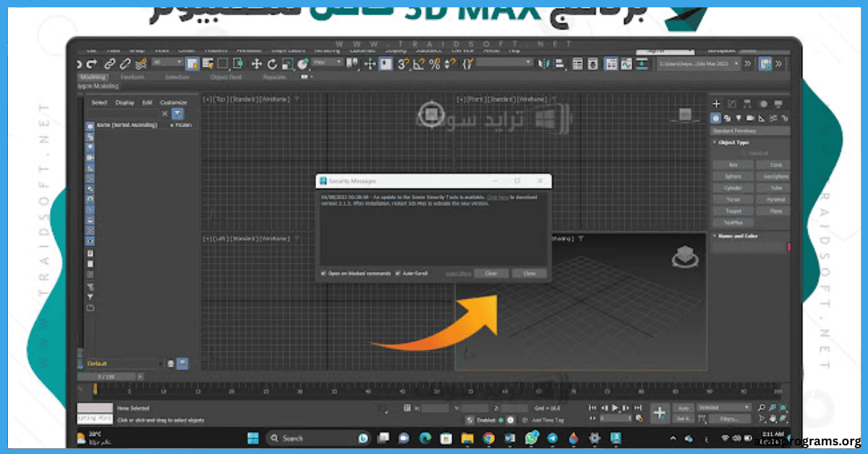
Task: Follow the Click here download link
Action: coord(498,197)
